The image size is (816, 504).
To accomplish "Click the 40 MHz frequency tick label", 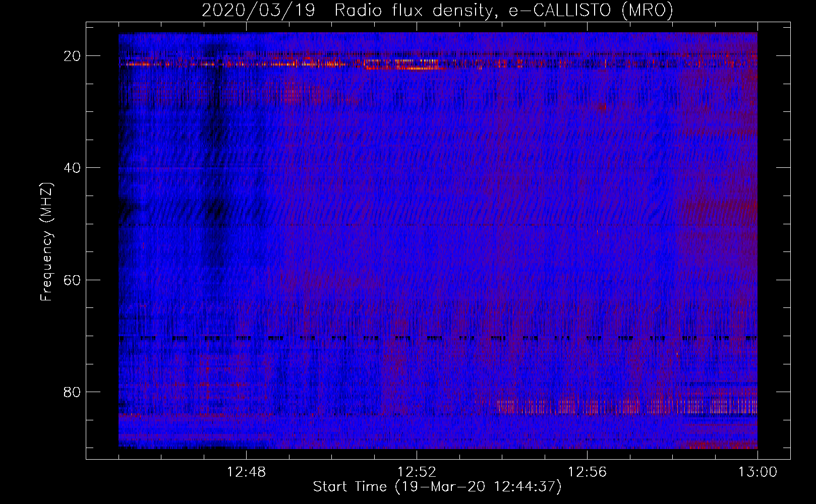I will click(73, 168).
